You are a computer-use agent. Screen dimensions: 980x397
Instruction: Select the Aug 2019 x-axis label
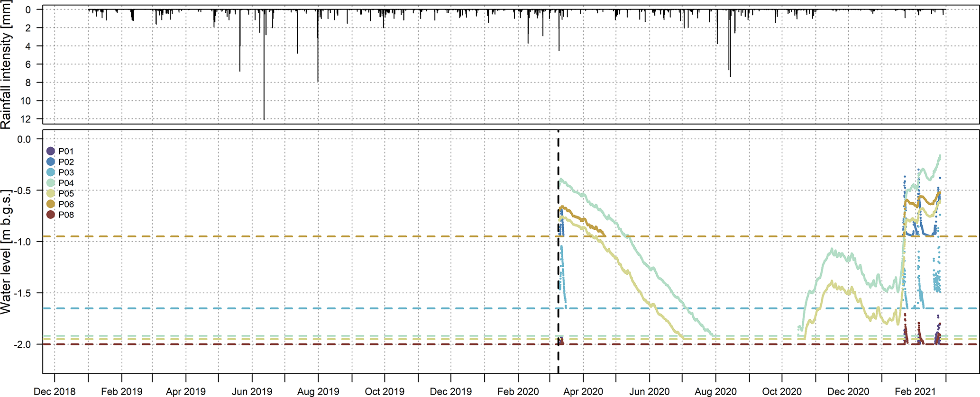[318, 391]
